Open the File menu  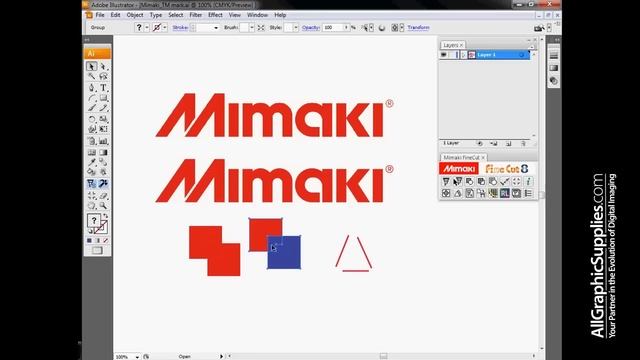pos(100,15)
